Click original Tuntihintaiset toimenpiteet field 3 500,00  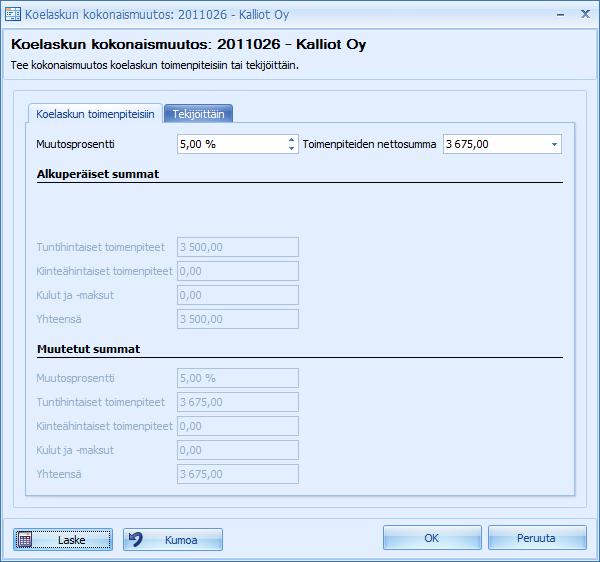pyautogui.click(x=238, y=247)
